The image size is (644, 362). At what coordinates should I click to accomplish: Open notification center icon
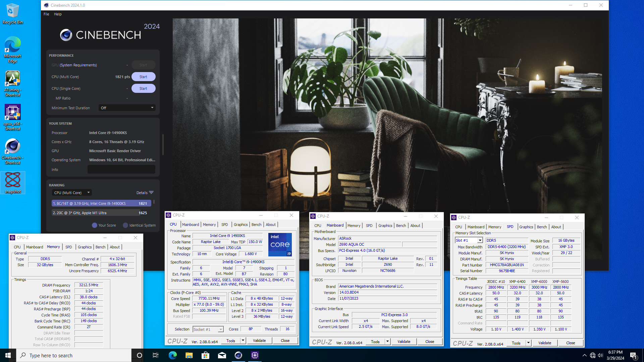click(x=633, y=356)
